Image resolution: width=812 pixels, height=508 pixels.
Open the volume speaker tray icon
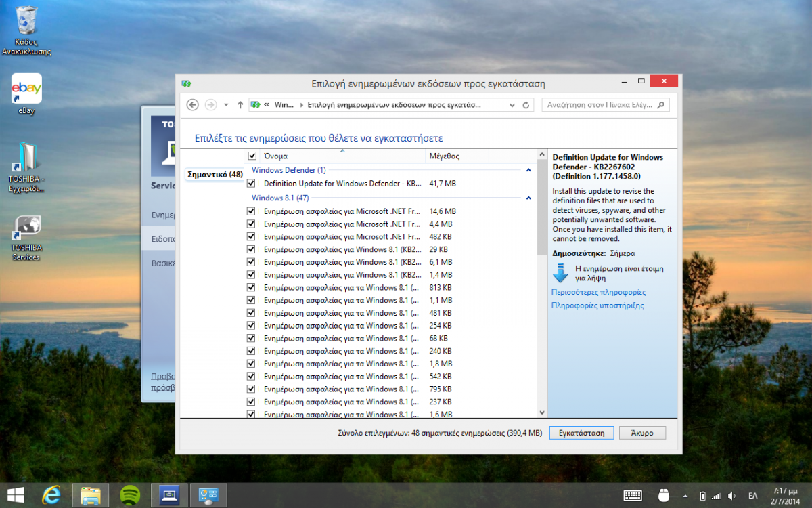click(731, 495)
